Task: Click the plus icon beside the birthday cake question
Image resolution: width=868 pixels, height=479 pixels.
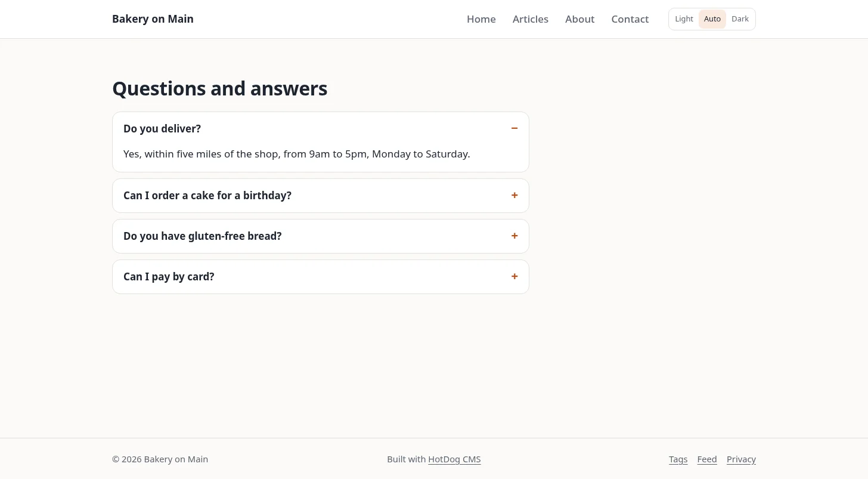Action: pyautogui.click(x=514, y=195)
